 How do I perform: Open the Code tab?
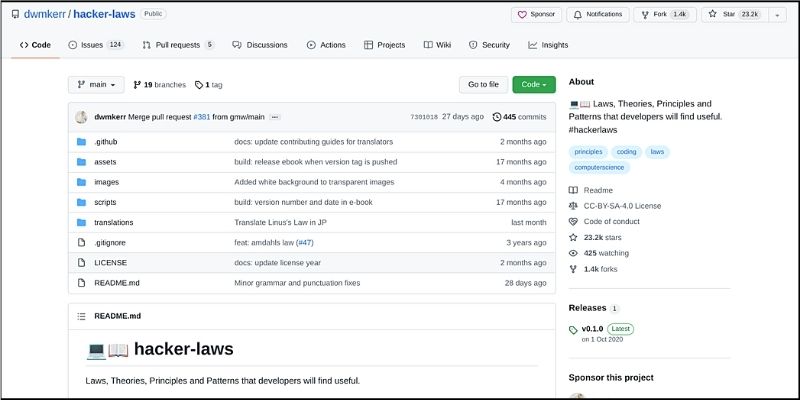(x=35, y=45)
